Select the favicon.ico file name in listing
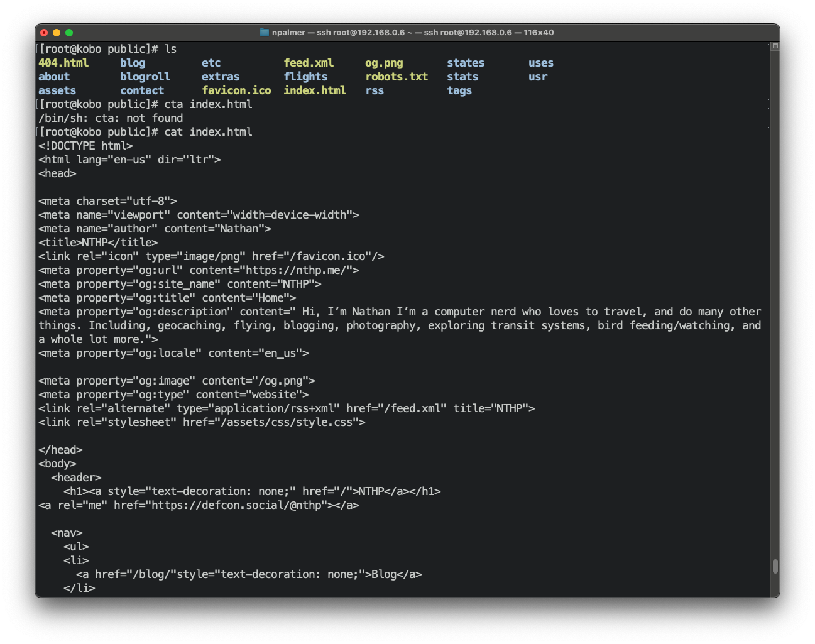The height and width of the screenshot is (644, 815). point(236,90)
